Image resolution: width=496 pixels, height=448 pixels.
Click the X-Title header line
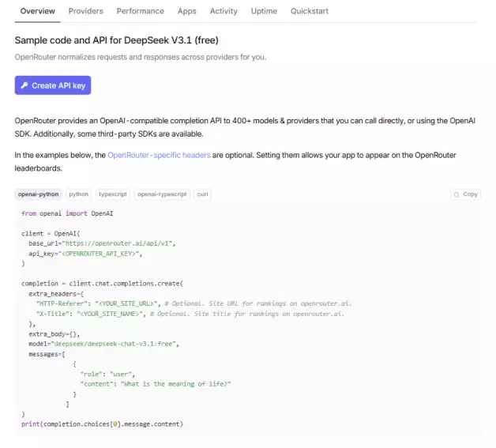(x=190, y=314)
